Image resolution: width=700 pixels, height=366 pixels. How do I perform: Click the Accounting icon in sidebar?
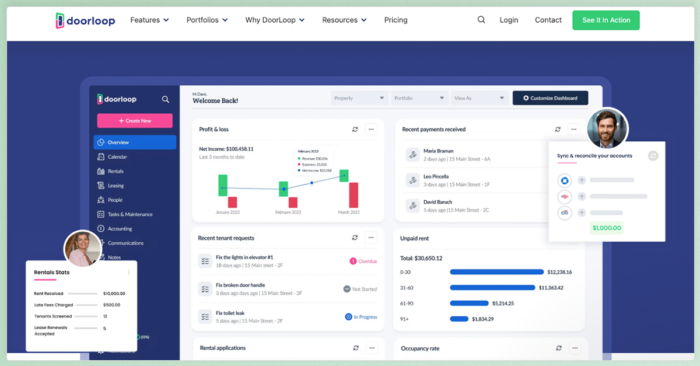101,229
